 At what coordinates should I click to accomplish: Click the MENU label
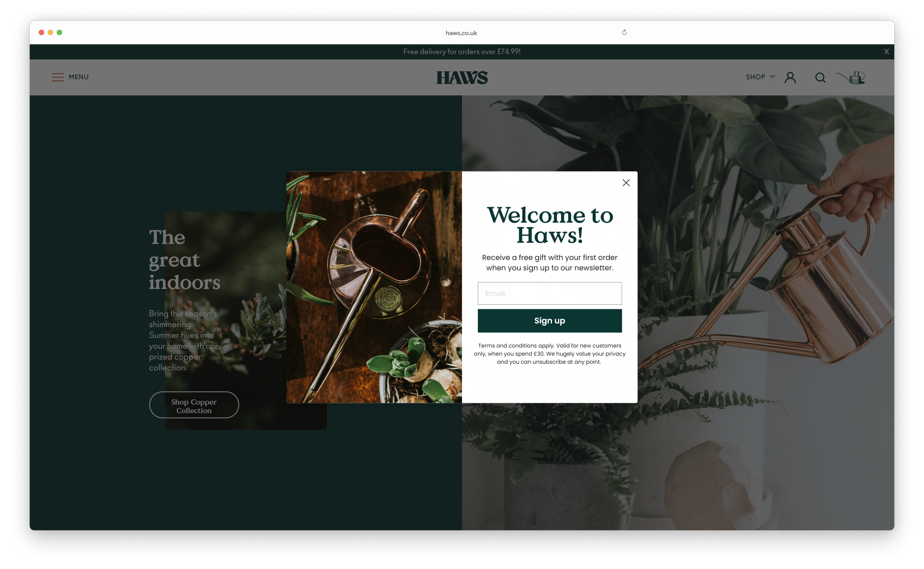pos(79,77)
